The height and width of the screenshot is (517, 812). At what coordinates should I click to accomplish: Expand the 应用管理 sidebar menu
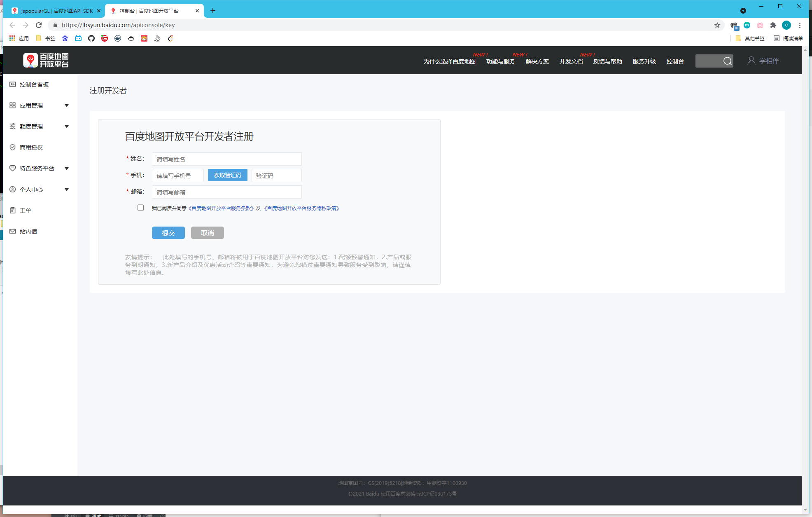coord(39,105)
